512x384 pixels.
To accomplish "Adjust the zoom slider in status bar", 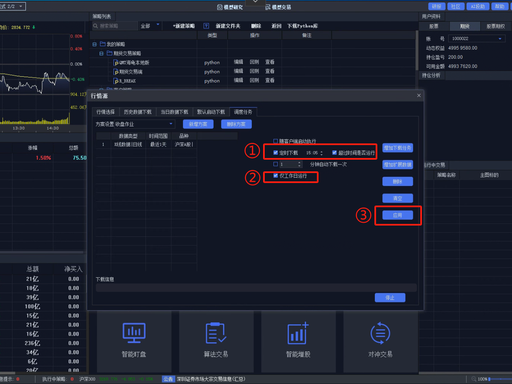I will 500,379.
